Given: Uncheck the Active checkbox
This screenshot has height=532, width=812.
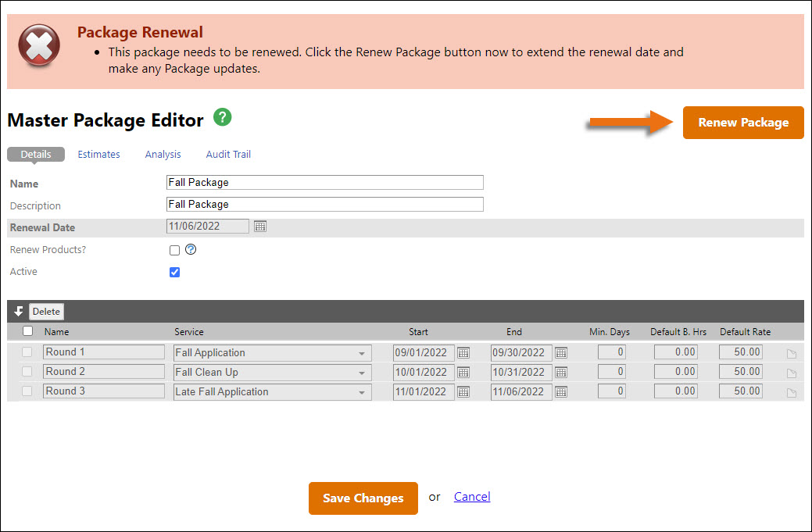Looking at the screenshot, I should (174, 271).
